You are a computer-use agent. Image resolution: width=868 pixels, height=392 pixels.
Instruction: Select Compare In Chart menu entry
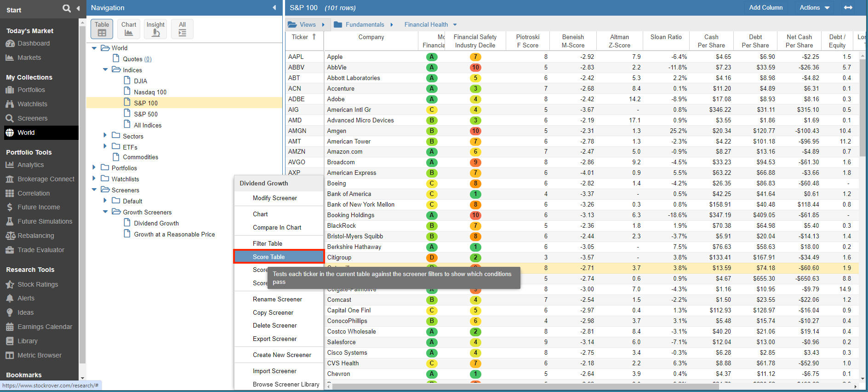click(x=279, y=227)
